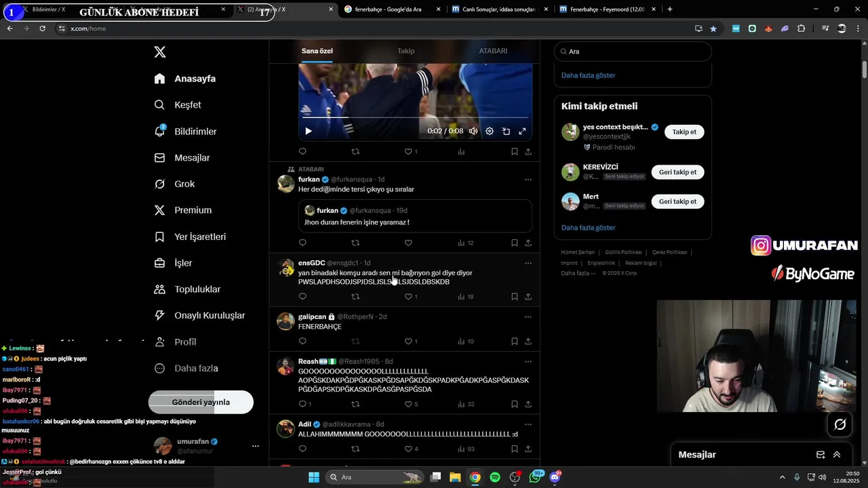This screenshot has height=488, width=868.
Task: Open Keşfet explore page
Action: [178, 105]
